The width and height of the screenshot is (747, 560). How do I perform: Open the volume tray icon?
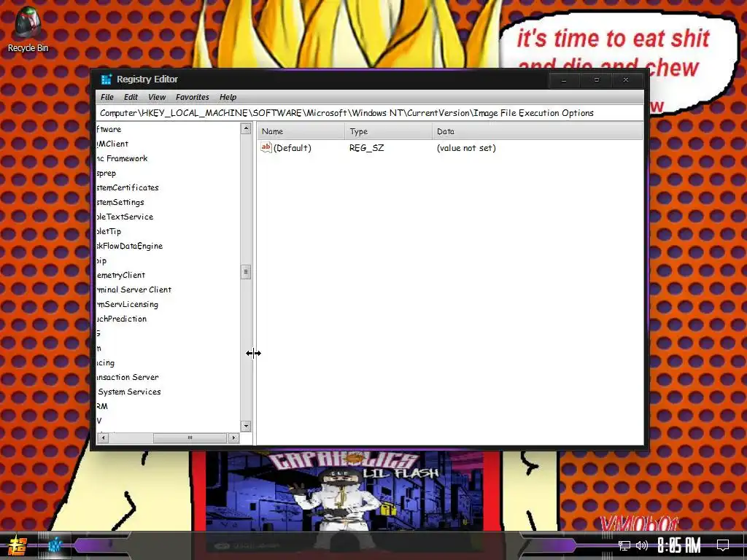coord(642,545)
